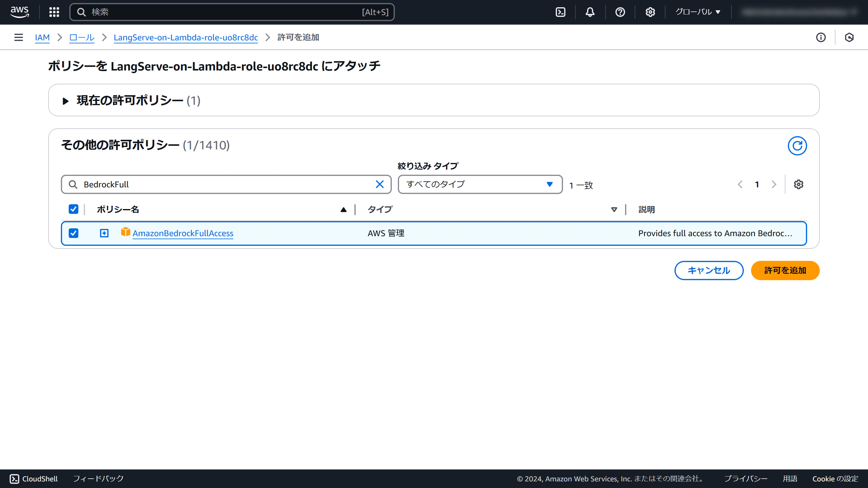Toggle the select-all policies checkbox
Viewport: 868px width, 488px height.
(x=74, y=209)
